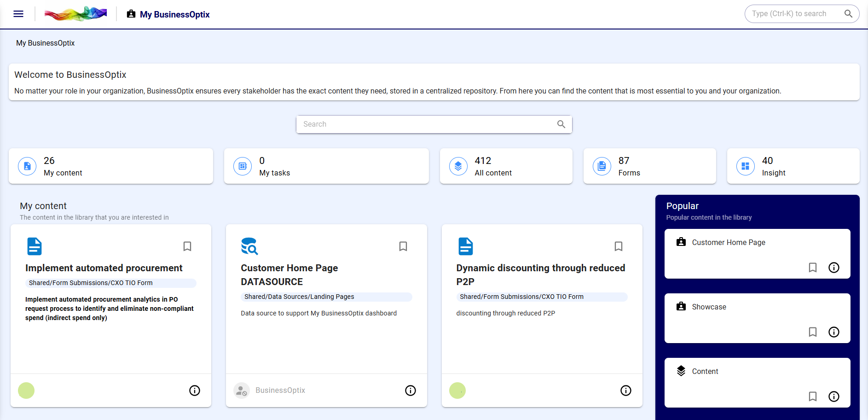Click the My BusinessOptix breadcrumb
The height and width of the screenshot is (420, 868).
(45, 43)
